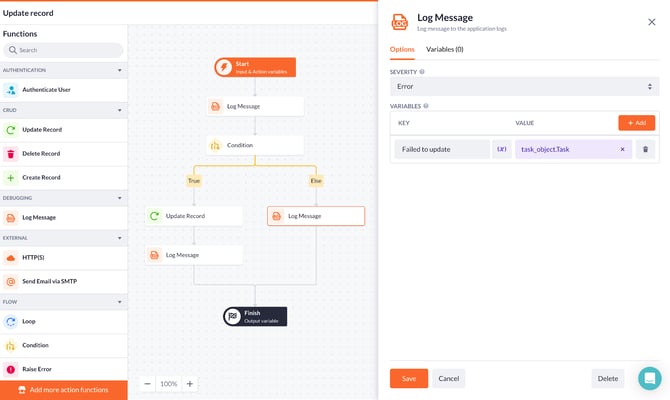
Task: Delete the Failed to update variable row
Action: (645, 149)
